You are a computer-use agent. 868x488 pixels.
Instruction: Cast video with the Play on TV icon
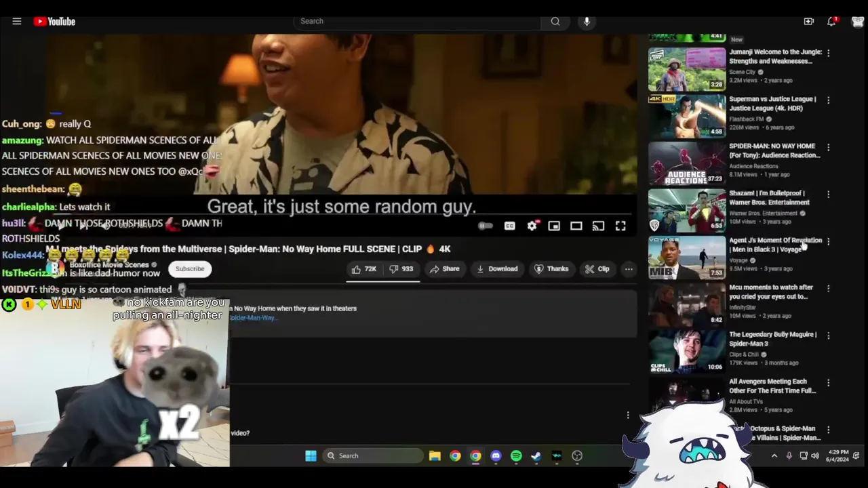coord(598,226)
